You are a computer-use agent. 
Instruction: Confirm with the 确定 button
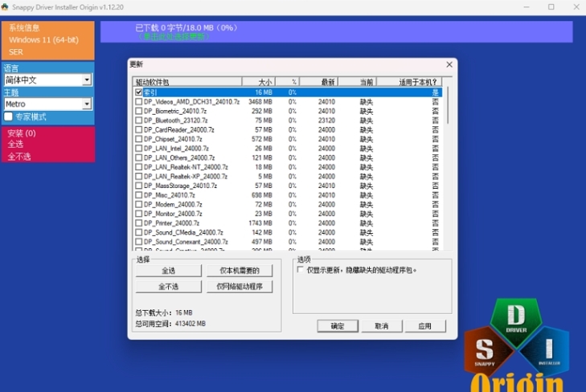[338, 326]
